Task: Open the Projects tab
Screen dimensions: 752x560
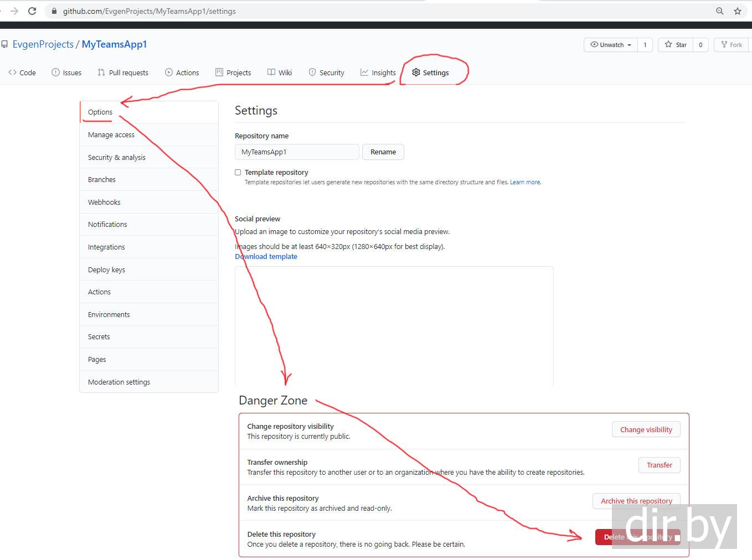Action: [233, 72]
